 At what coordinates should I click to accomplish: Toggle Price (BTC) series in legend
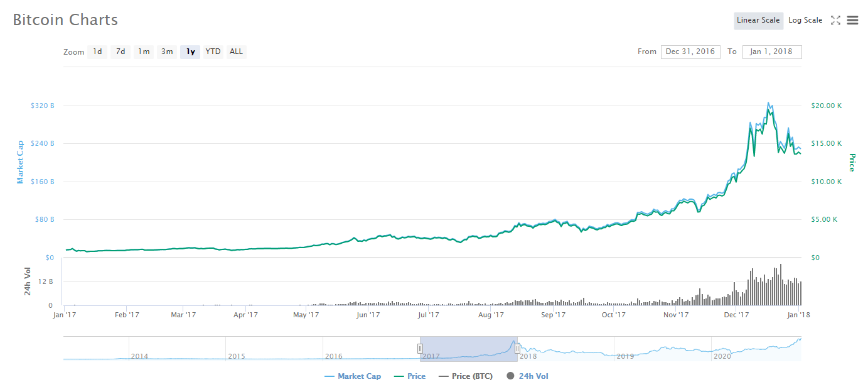(x=465, y=376)
